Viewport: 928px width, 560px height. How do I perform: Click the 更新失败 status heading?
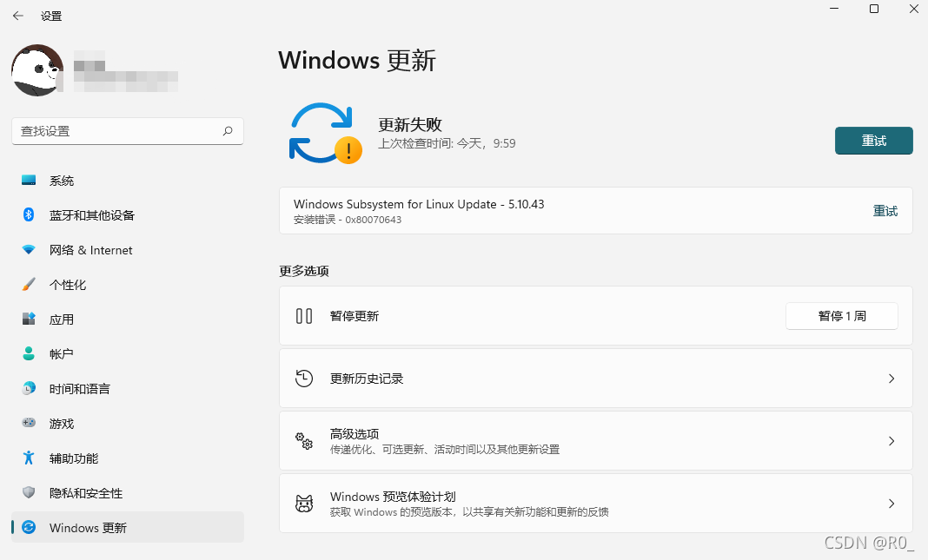coord(410,124)
